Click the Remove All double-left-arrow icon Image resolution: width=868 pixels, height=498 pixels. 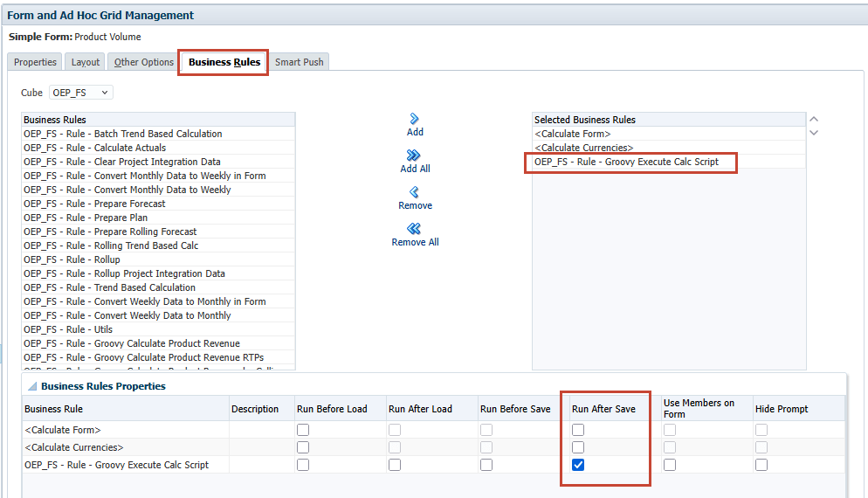(414, 229)
